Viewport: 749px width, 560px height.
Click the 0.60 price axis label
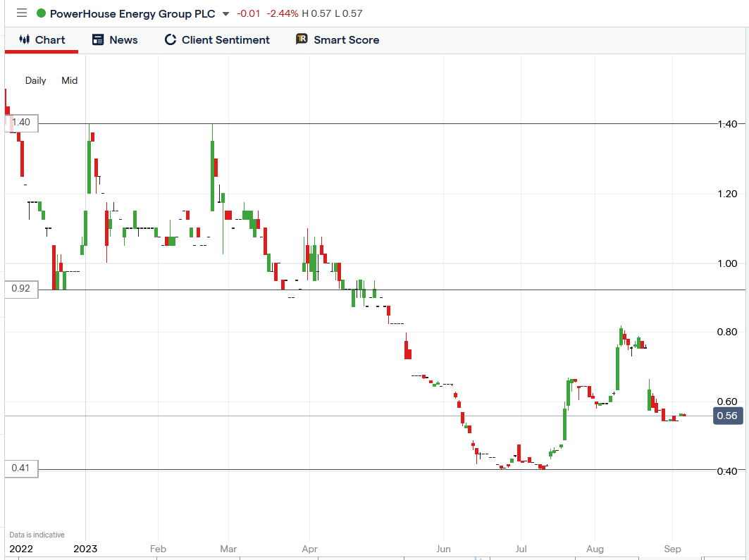(x=727, y=402)
